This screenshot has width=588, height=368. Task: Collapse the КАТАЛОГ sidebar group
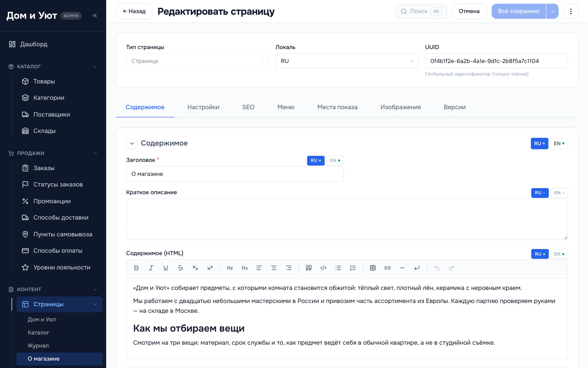[x=95, y=66]
